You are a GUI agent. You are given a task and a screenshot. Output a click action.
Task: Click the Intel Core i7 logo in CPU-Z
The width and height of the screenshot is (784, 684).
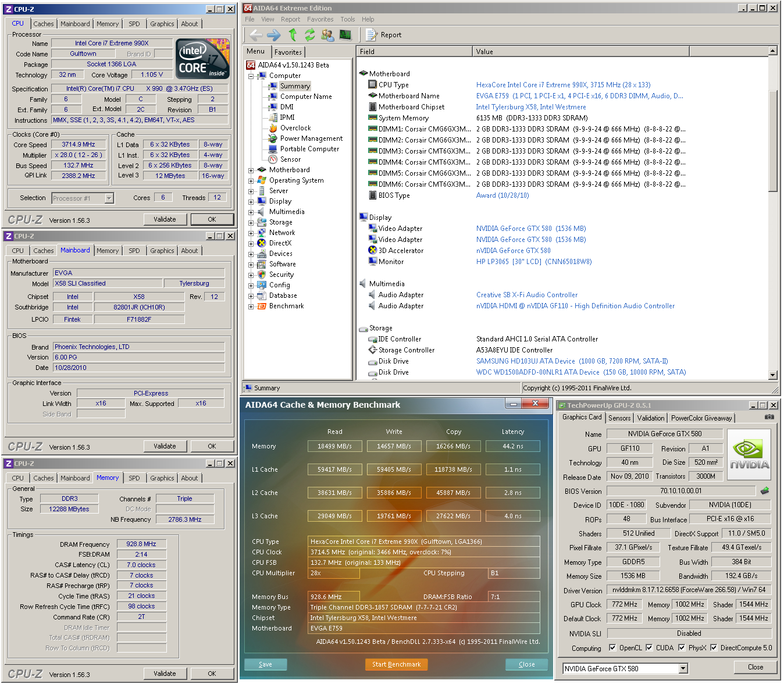[202, 59]
